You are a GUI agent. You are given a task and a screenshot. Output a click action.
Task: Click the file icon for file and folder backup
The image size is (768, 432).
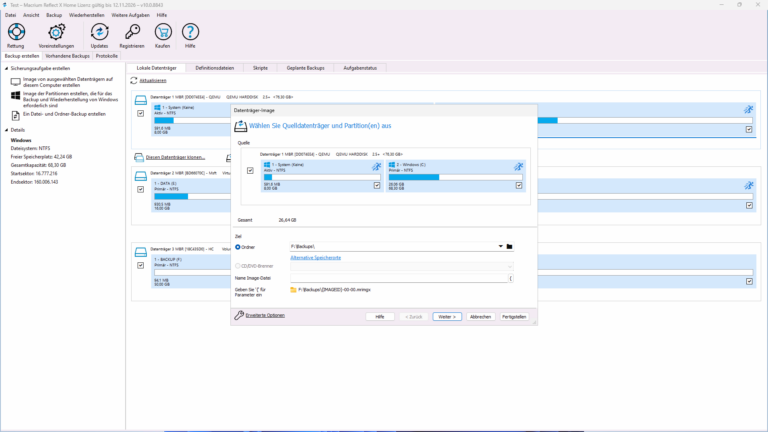click(16, 116)
